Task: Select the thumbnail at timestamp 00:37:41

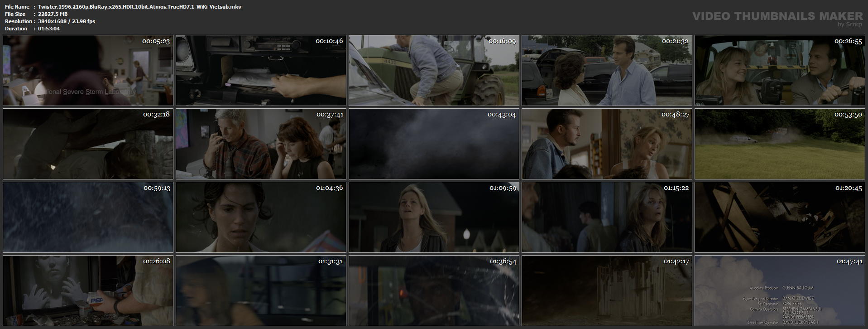Action: point(261,144)
